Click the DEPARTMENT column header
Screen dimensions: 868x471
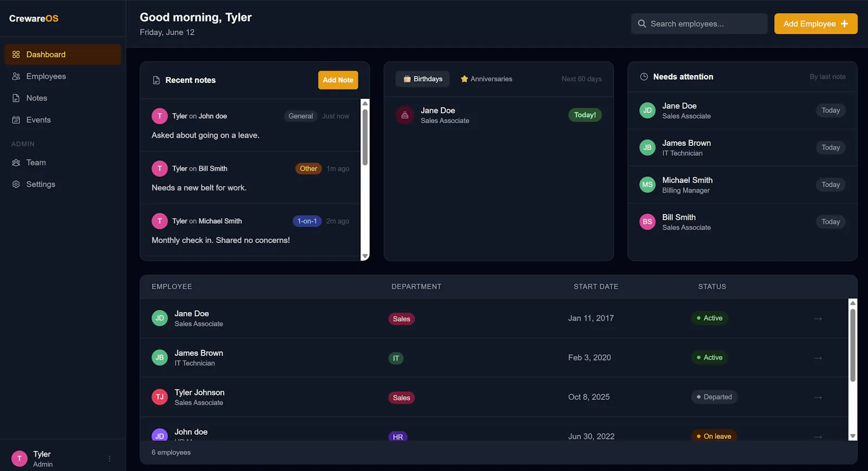pos(417,287)
